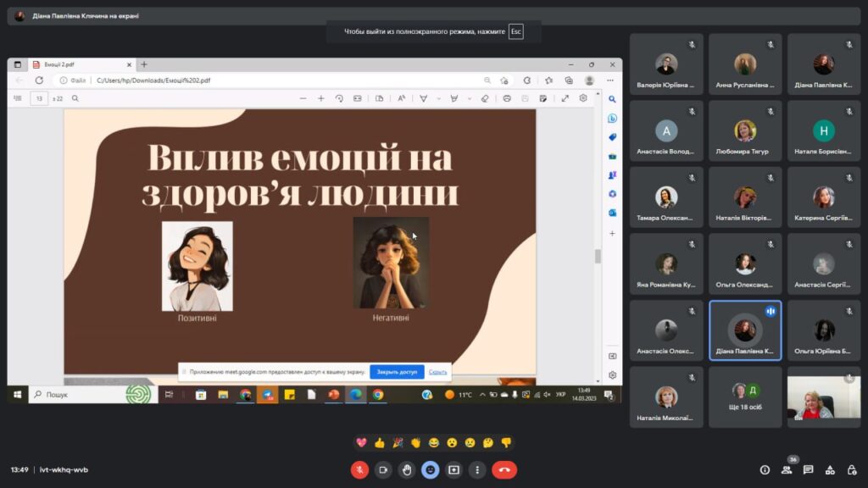Viewport: 868px width, 488px height.
Task: Open host controls lock icon
Action: tap(852, 469)
